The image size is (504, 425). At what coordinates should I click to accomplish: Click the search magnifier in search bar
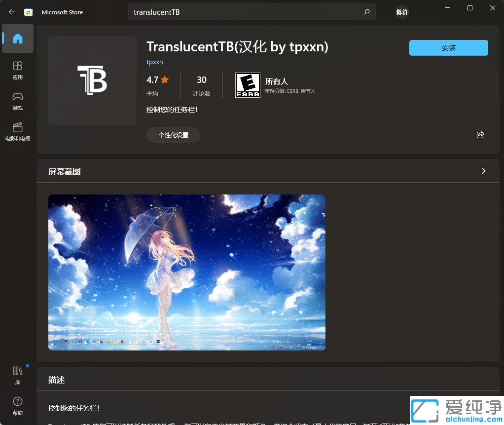[x=366, y=11]
